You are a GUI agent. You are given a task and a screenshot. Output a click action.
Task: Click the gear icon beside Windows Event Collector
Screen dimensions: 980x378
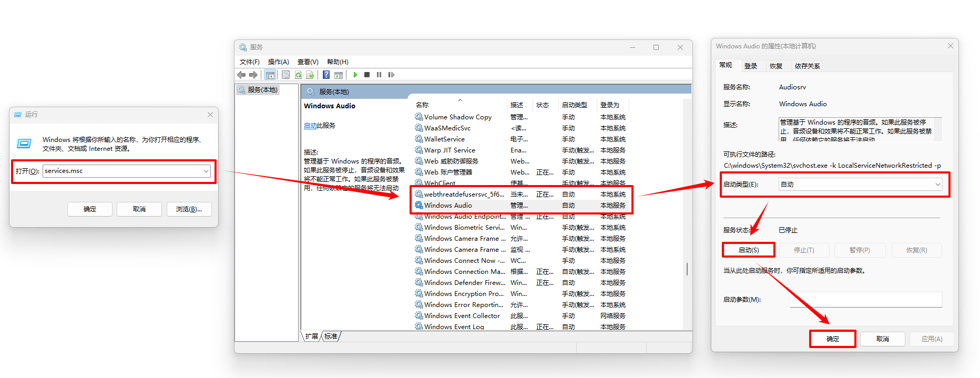point(419,315)
